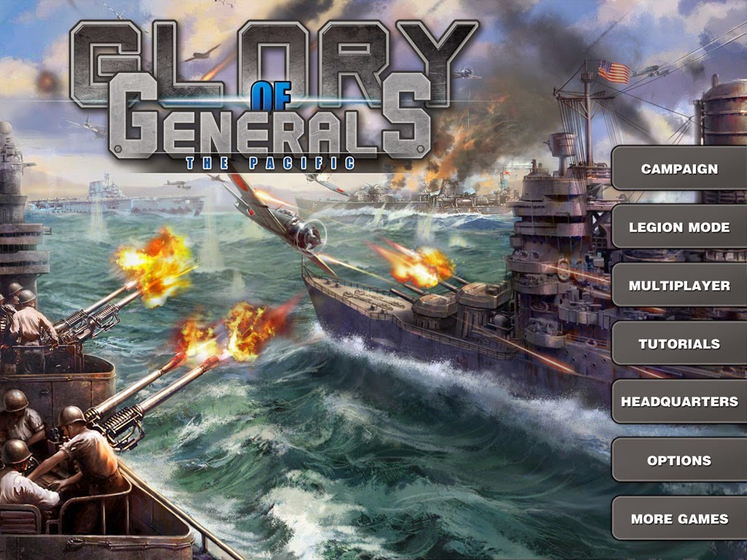The height and width of the screenshot is (560, 747).
Task: Click the "The Pacific" subtitle text
Action: (270, 163)
